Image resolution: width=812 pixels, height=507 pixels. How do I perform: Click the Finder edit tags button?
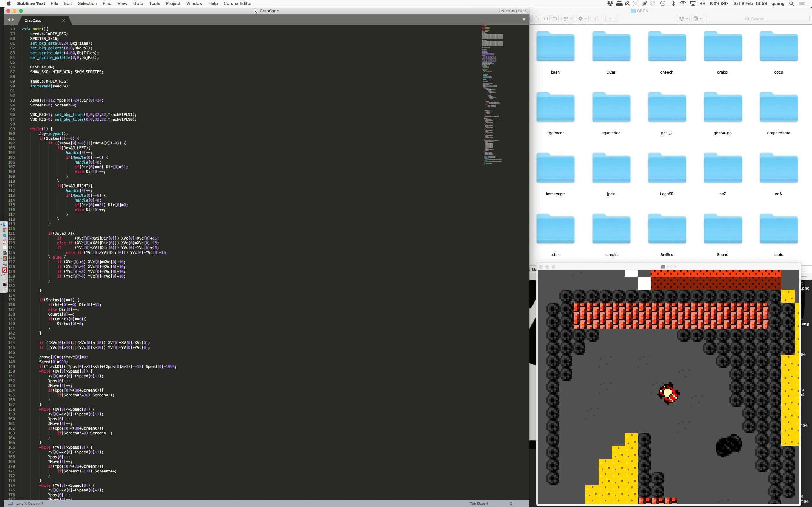pos(612,19)
